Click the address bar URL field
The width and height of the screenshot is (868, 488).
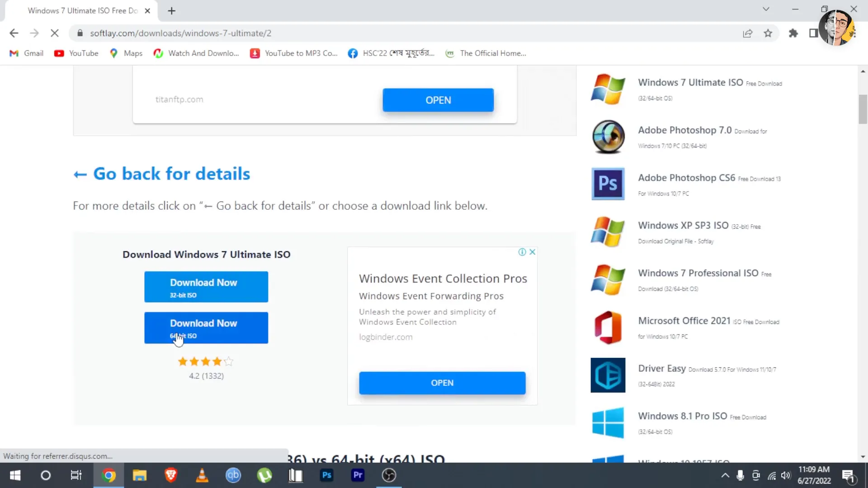coord(407,33)
